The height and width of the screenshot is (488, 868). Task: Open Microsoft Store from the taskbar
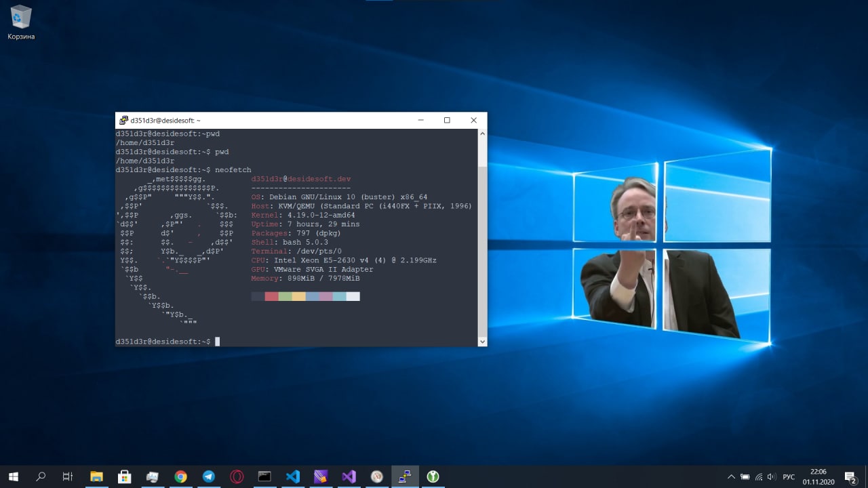point(124,476)
